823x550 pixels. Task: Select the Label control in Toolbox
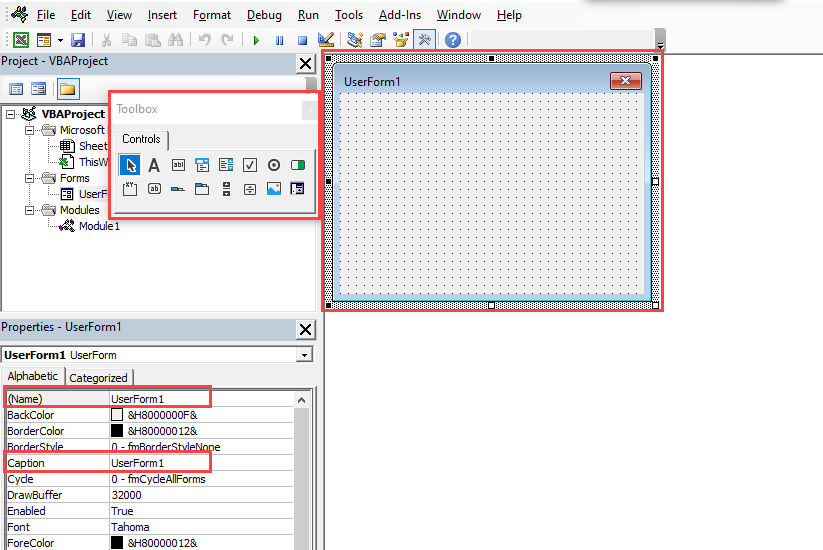(x=154, y=165)
